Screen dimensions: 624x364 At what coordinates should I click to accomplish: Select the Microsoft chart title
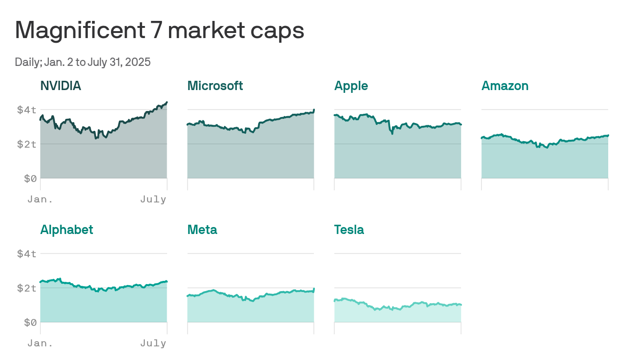(215, 86)
